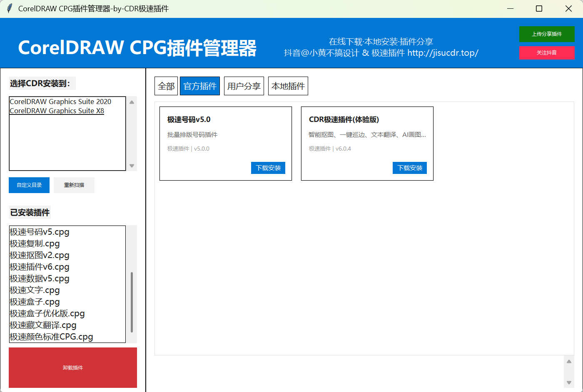This screenshot has width=583, height=392.
Task: Switch to the 用户分享 tab
Action: click(244, 86)
